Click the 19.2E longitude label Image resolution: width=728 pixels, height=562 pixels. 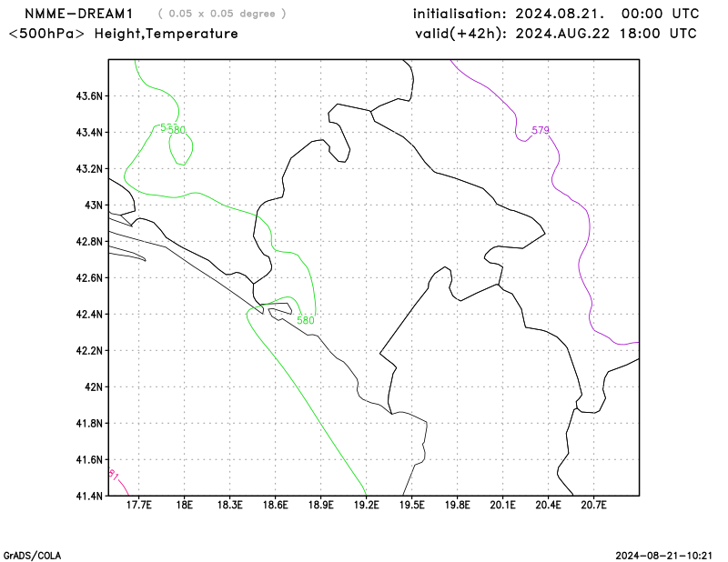point(367,505)
